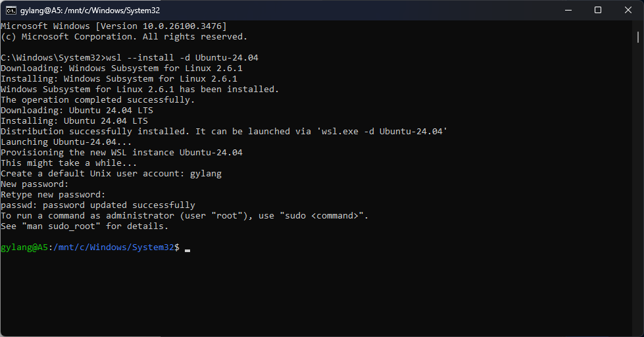This screenshot has height=337, width=644.
Task: Click the Microsoft Windows version line
Action: click(x=113, y=26)
